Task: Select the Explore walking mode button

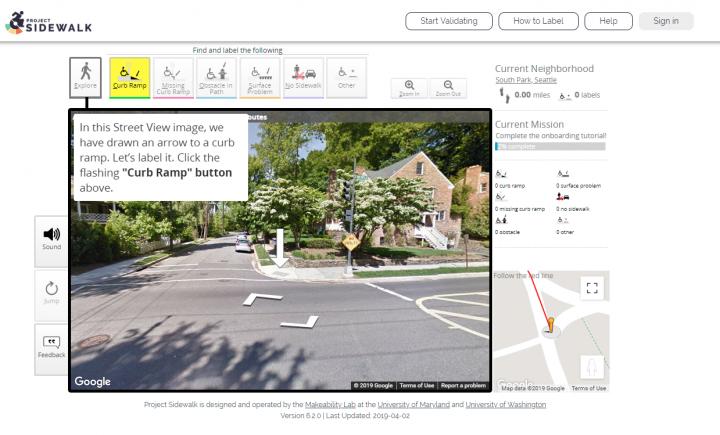Action: tap(85, 76)
